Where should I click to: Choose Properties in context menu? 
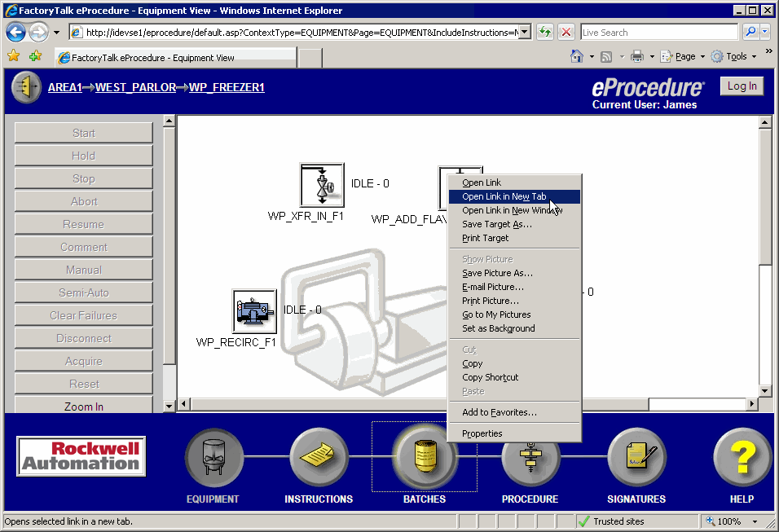514,433
